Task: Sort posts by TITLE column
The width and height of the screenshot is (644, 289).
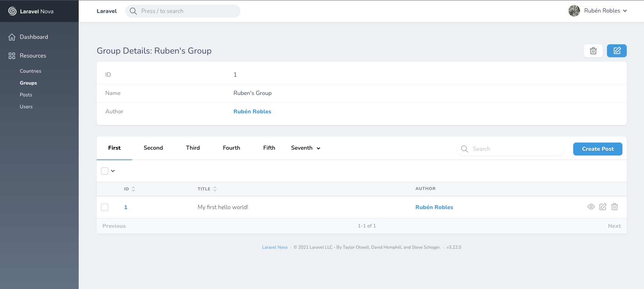Action: click(207, 189)
